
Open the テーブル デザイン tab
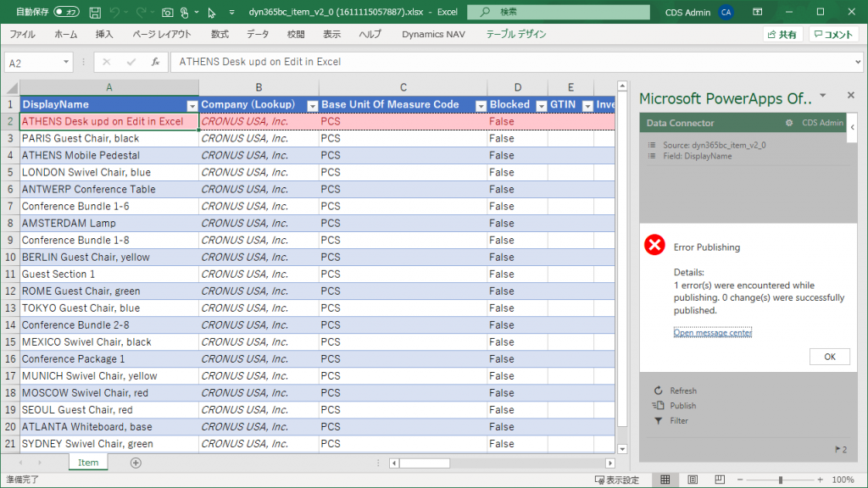point(516,34)
